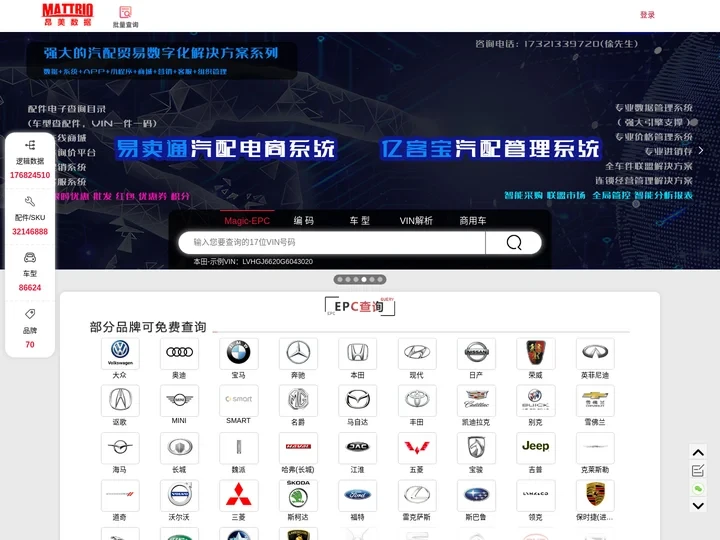Select the 讴歌 Acura brand logo
The image size is (720, 540).
pyautogui.click(x=120, y=400)
